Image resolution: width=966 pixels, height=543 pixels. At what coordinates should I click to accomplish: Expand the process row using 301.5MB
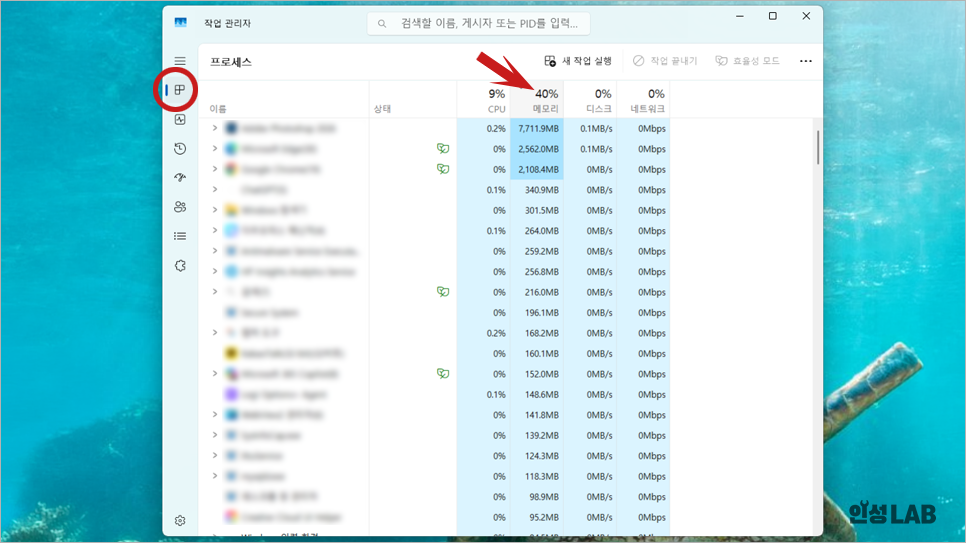pyautogui.click(x=215, y=210)
